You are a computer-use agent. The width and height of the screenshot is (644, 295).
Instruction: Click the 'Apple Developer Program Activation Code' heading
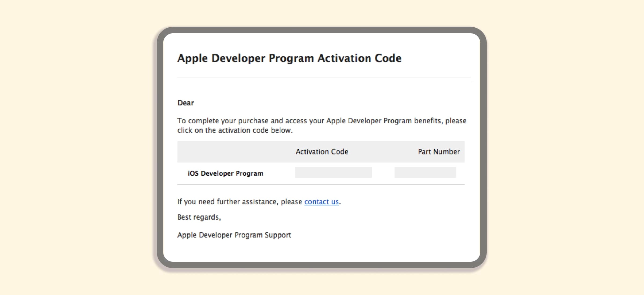(x=289, y=58)
